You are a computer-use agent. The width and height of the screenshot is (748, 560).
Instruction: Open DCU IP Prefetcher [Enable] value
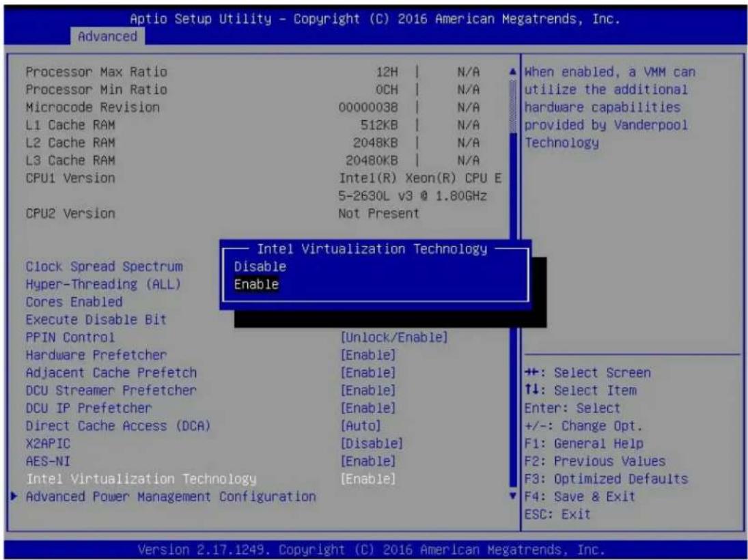point(368,408)
